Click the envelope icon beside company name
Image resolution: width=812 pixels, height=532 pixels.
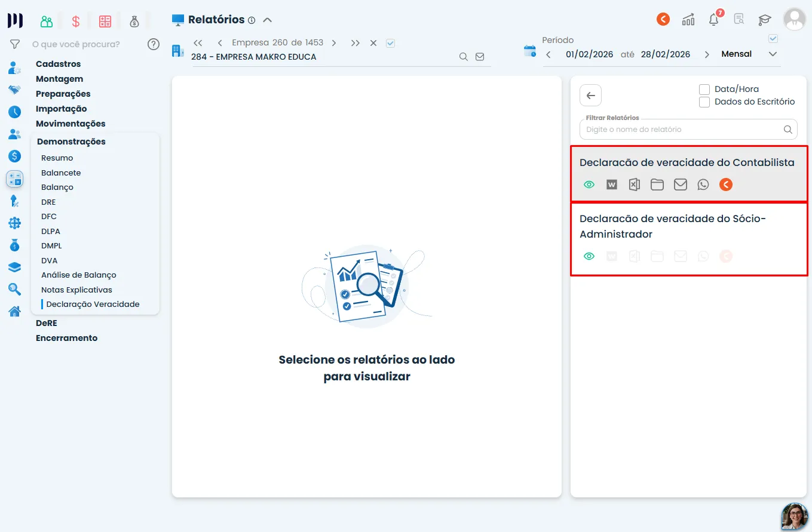pyautogui.click(x=480, y=57)
